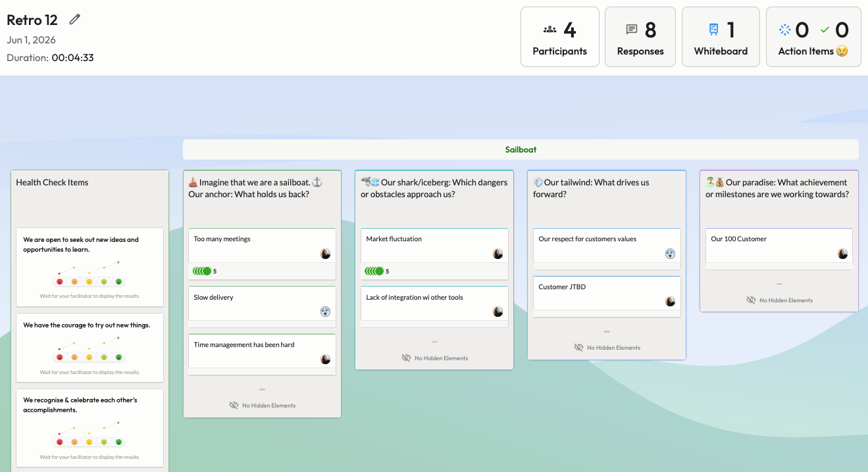868x472 pixels.
Task: Toggle hidden elements eye in shark/iceberg column
Action: 406,358
